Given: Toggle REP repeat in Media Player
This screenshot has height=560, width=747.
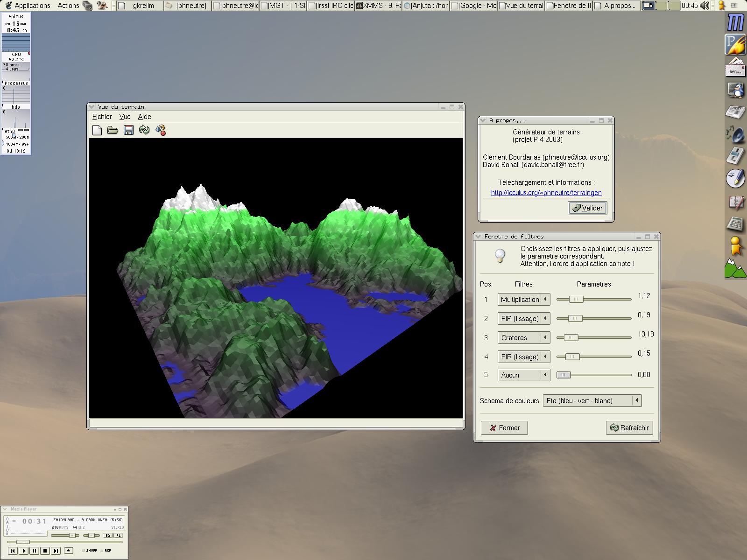Looking at the screenshot, I should (106, 551).
